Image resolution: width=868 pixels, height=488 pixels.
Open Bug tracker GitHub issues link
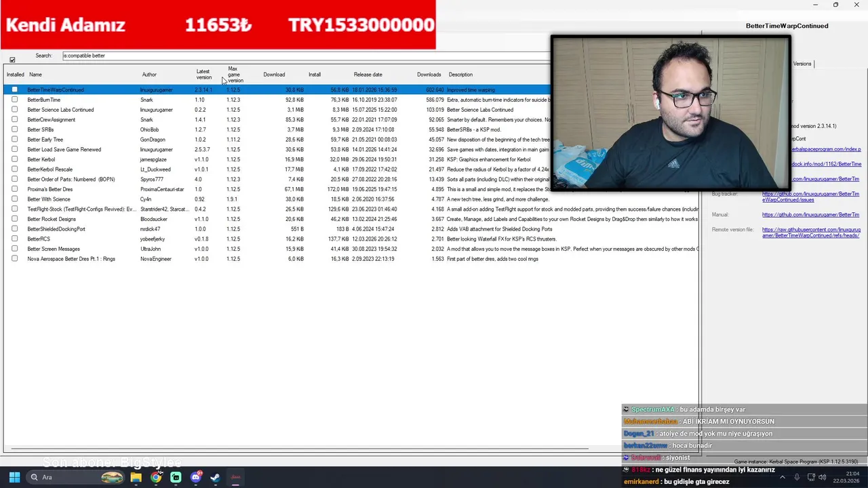810,197
